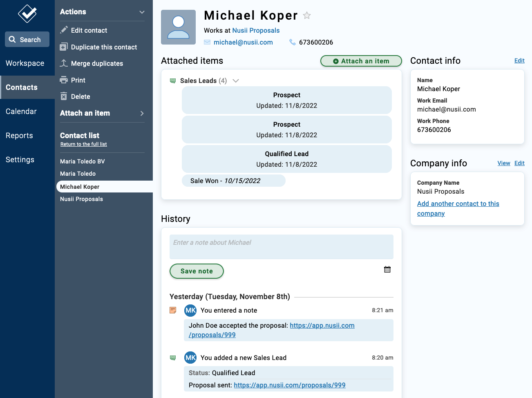Open the calendar date picker for note
The height and width of the screenshot is (398, 532).
pos(387,270)
